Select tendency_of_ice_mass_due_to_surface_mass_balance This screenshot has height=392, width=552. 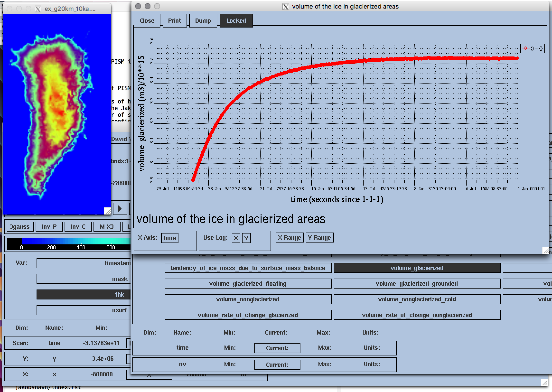(247, 268)
